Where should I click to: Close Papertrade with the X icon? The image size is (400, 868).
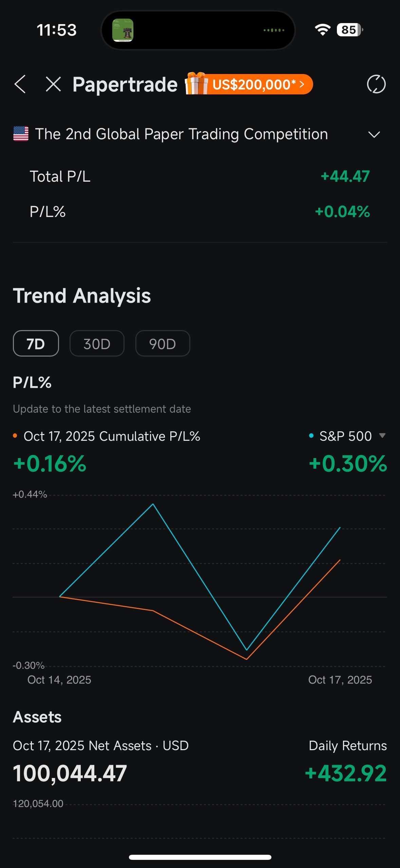click(x=53, y=84)
